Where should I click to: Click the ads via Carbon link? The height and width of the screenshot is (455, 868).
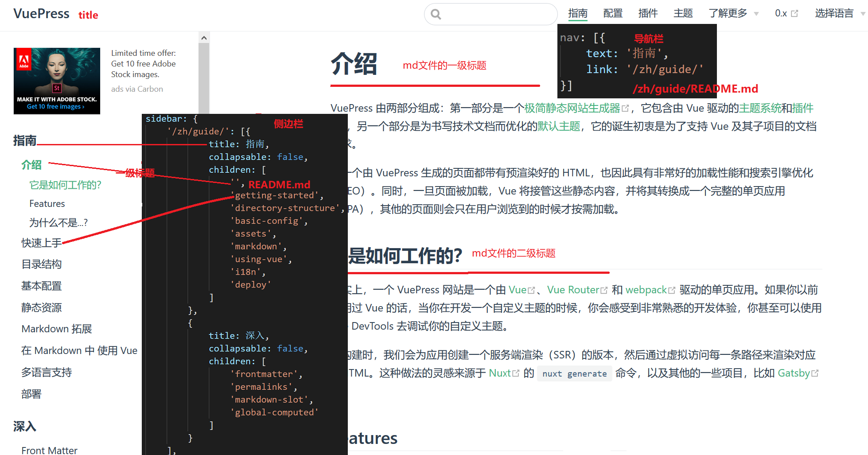[x=137, y=89]
